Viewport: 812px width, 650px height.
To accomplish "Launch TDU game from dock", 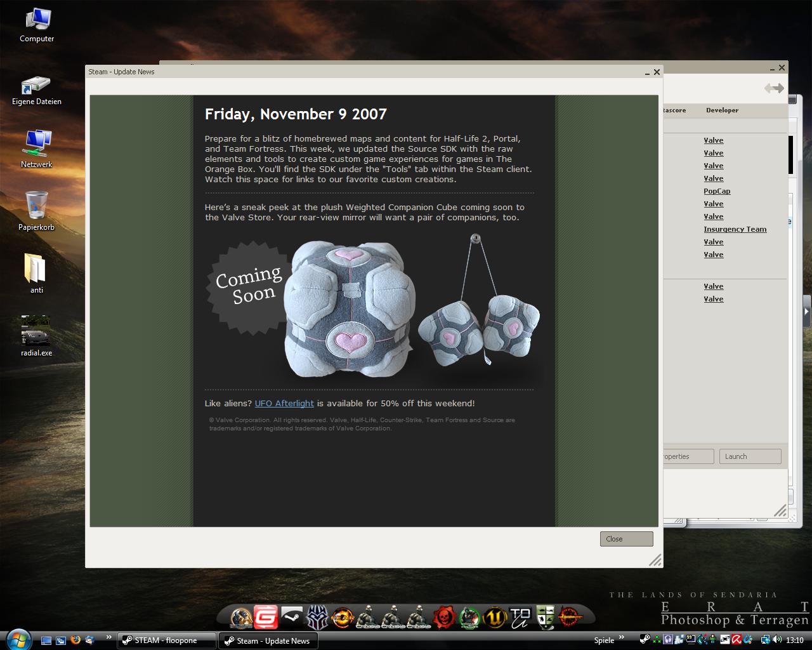I will (x=520, y=616).
